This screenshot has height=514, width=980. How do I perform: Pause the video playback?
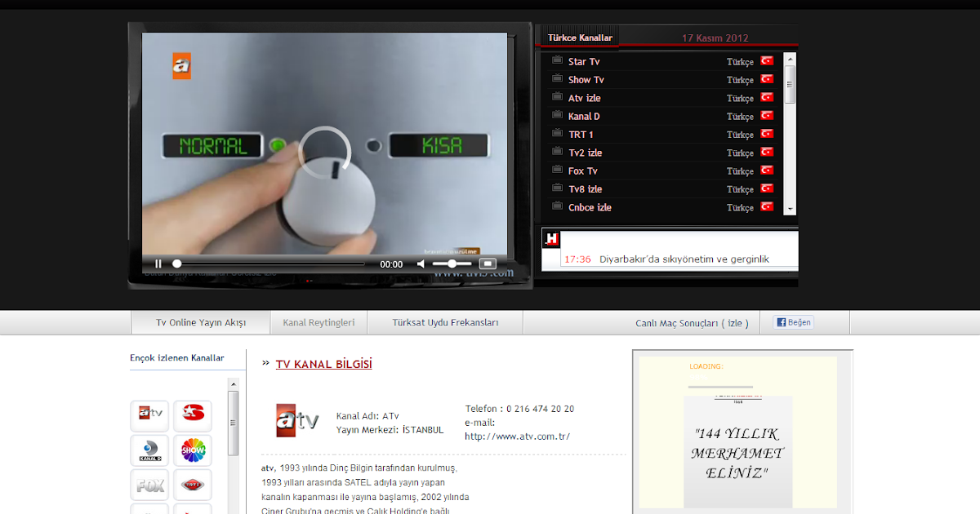tap(158, 264)
